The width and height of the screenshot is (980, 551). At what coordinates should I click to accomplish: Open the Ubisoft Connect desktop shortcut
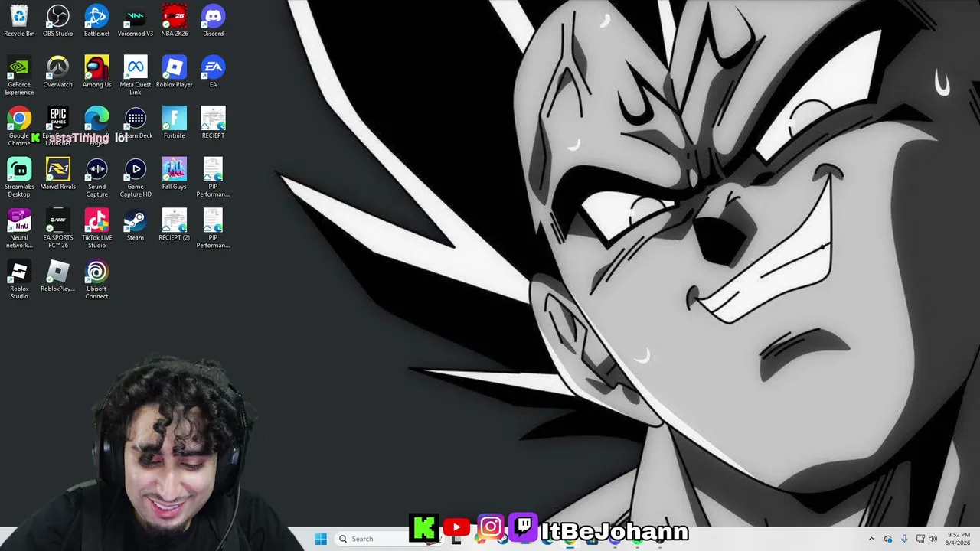point(96,280)
